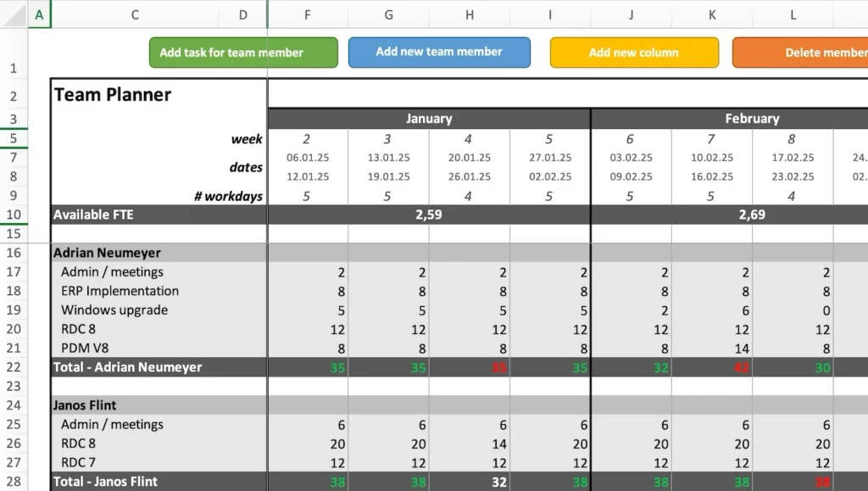The image size is (868, 491).
Task: Click the Available FTE value 2,59
Action: tap(429, 215)
